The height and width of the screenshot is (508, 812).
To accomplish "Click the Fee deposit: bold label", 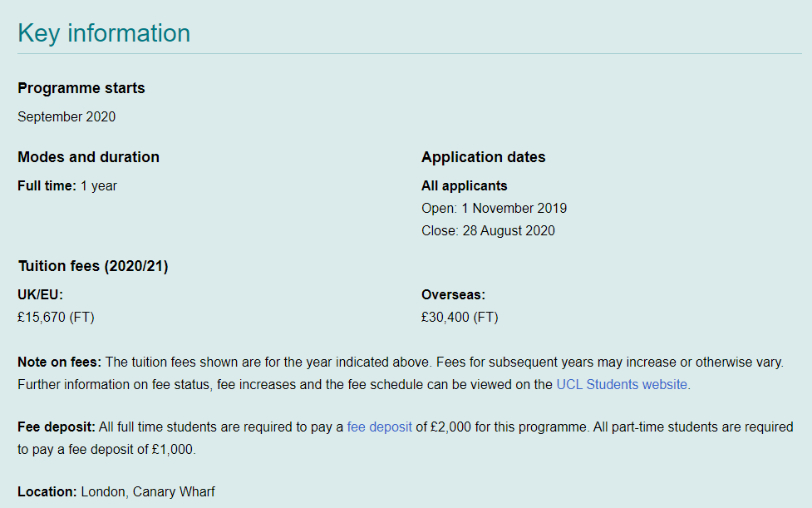I will 56,427.
